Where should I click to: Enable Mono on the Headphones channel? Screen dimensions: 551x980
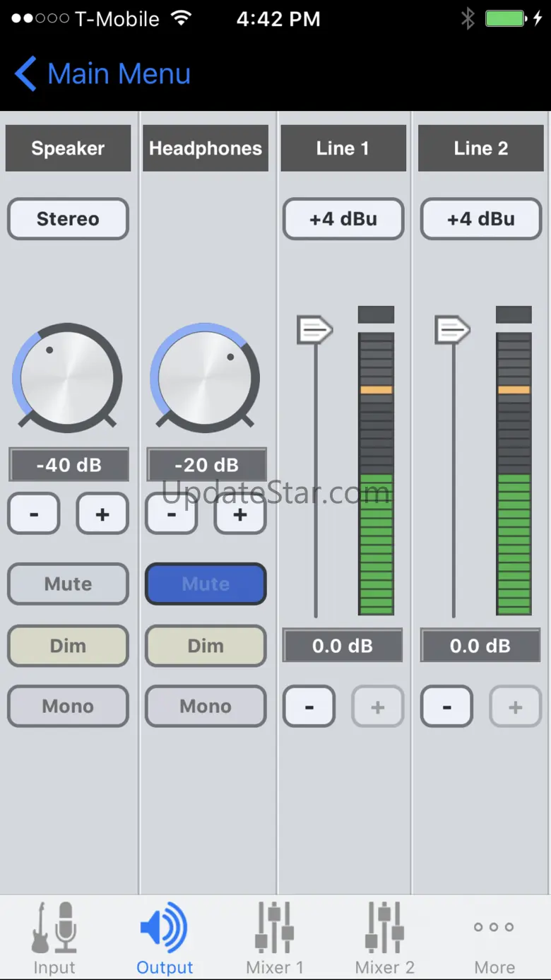206,707
